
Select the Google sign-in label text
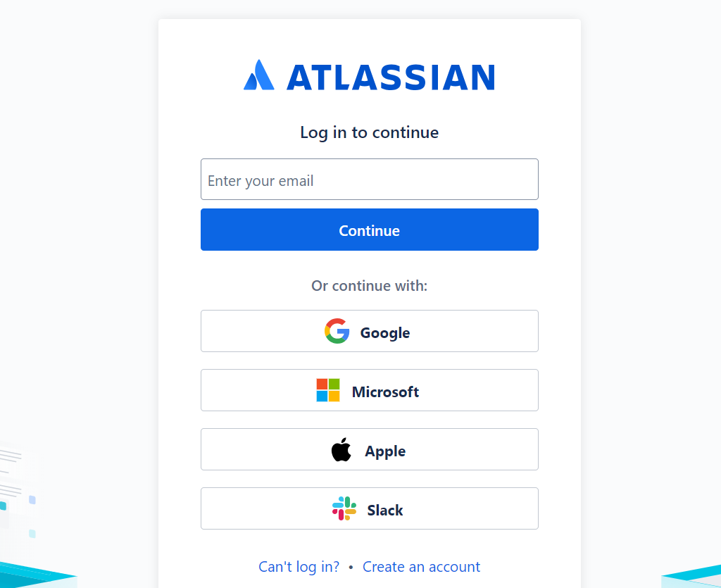[385, 332]
